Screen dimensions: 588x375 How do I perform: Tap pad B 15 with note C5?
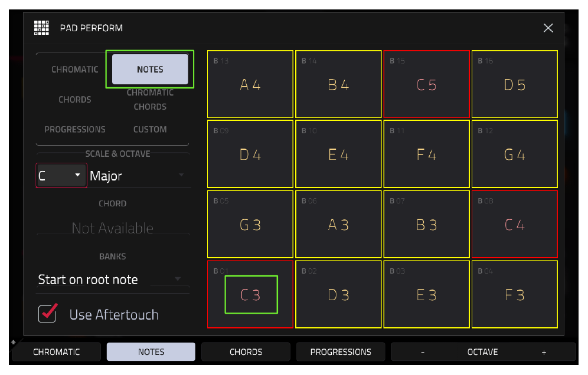coord(426,84)
